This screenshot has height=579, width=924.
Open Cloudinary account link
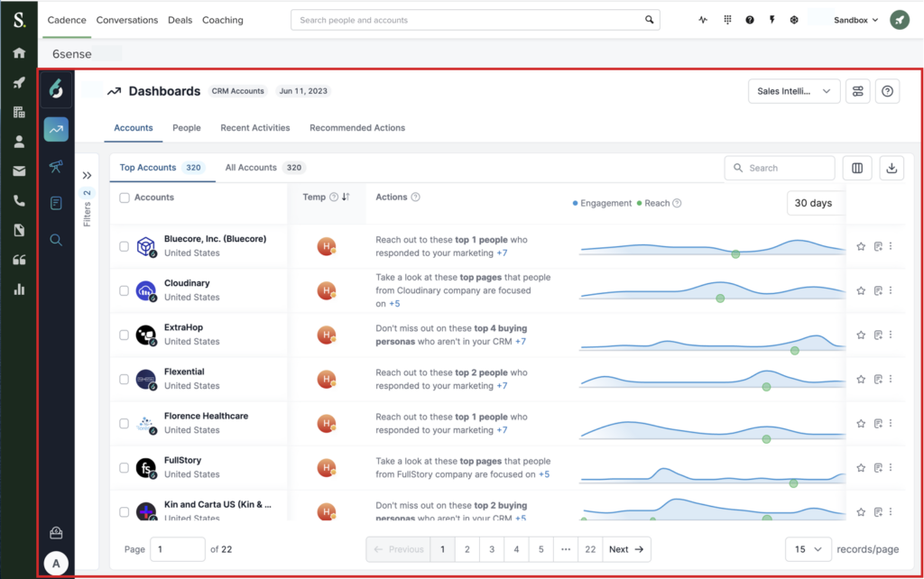tap(187, 283)
